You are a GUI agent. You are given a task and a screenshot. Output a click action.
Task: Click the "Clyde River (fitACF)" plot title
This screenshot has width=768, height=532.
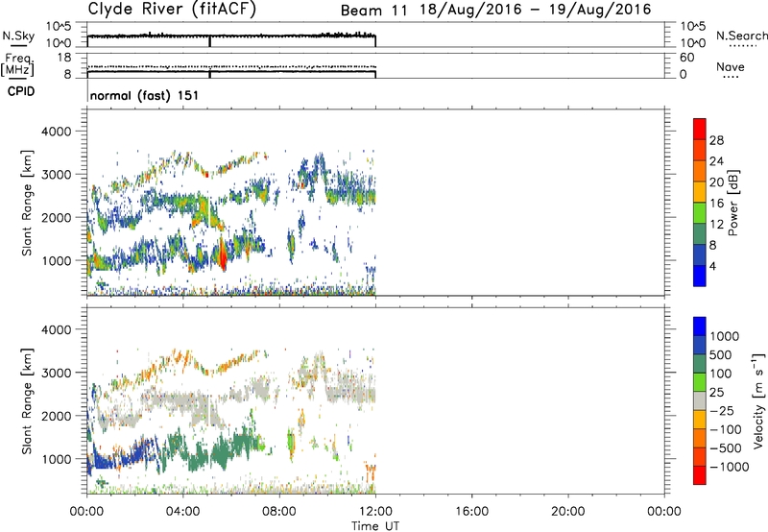(172, 9)
